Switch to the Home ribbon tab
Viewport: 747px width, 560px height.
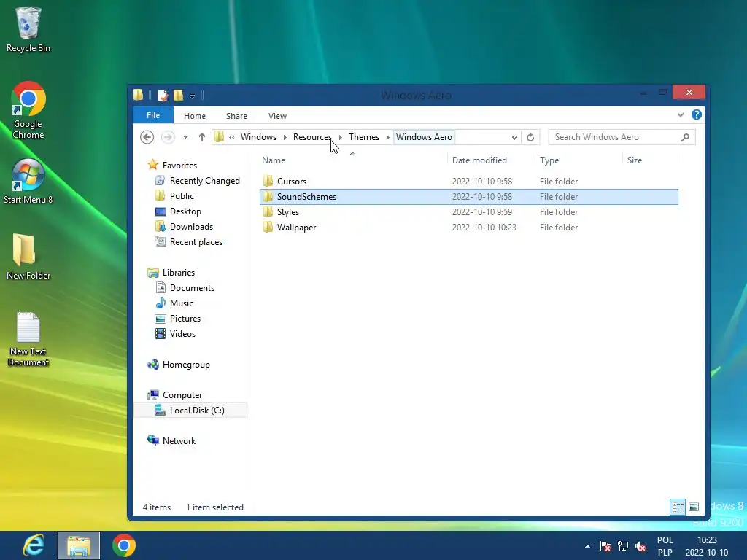pos(194,116)
